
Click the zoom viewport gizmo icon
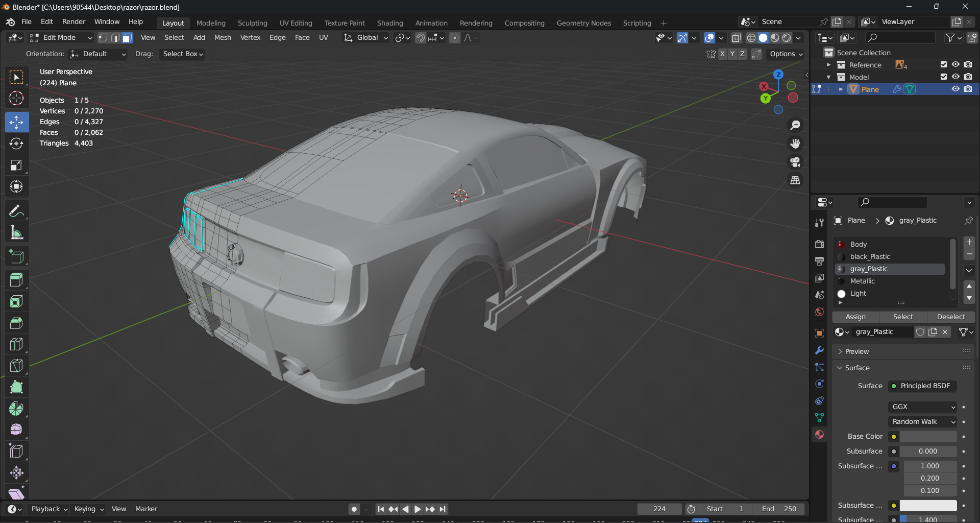(x=795, y=125)
